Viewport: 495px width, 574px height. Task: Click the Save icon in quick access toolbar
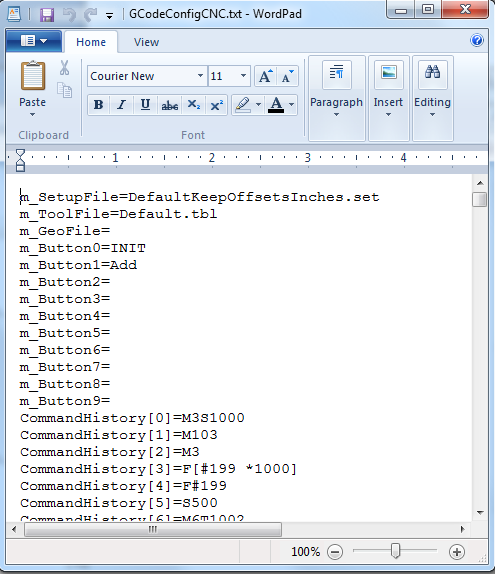pyautogui.click(x=46, y=15)
